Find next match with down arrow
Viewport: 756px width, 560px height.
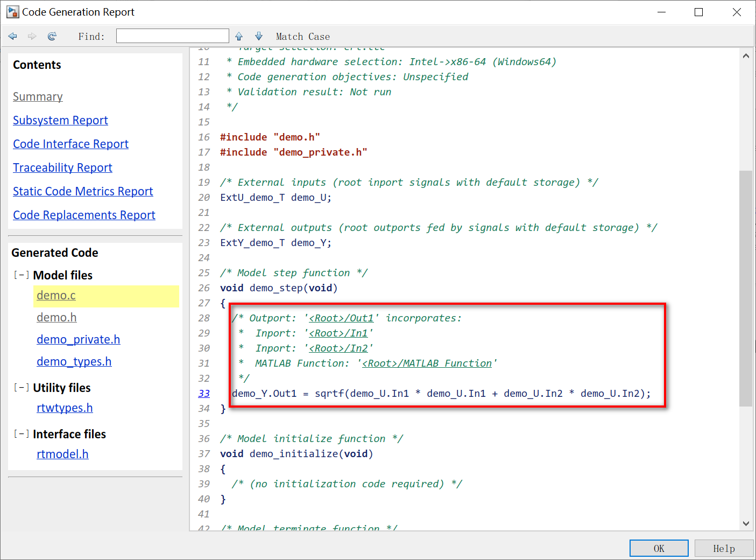pyautogui.click(x=259, y=36)
